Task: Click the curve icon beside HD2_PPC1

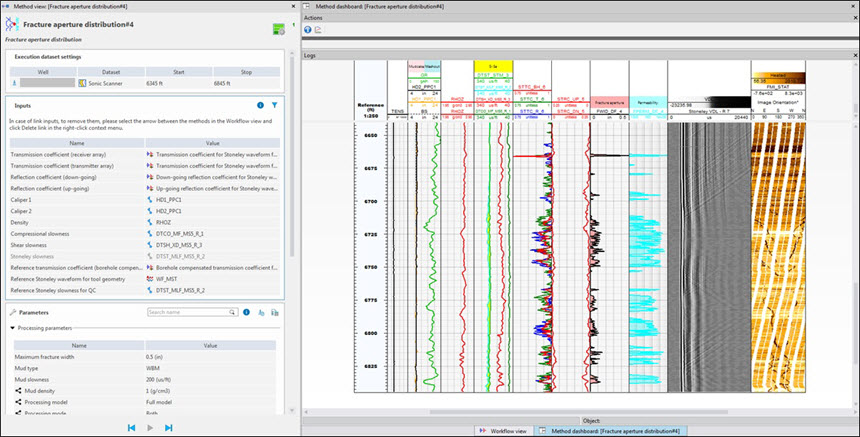Action: pos(150,211)
